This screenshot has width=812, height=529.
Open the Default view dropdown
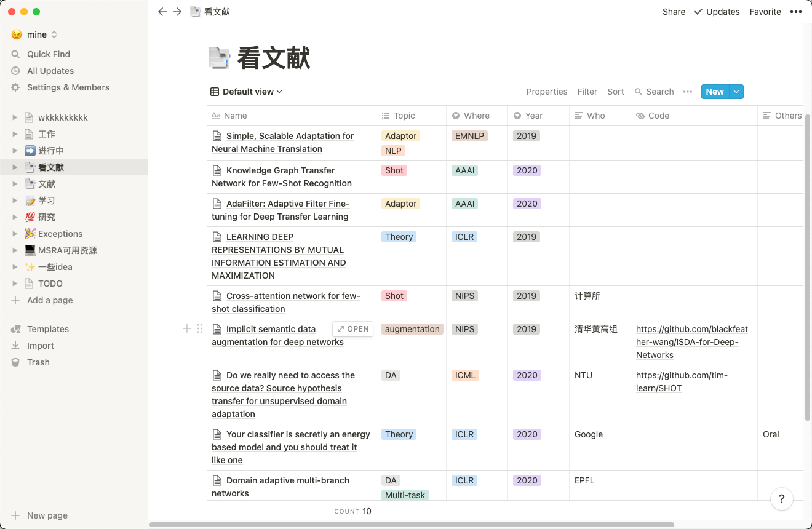(x=247, y=92)
